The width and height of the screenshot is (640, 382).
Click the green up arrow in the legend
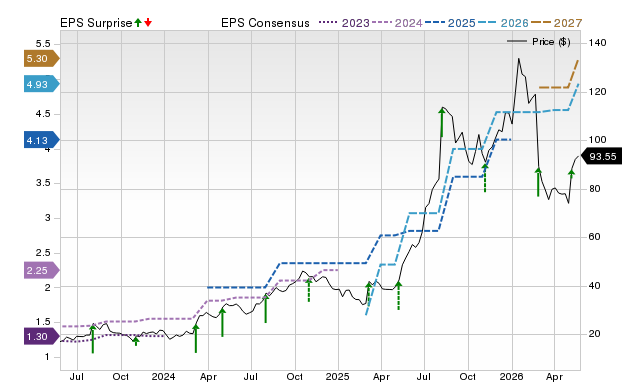tap(138, 23)
